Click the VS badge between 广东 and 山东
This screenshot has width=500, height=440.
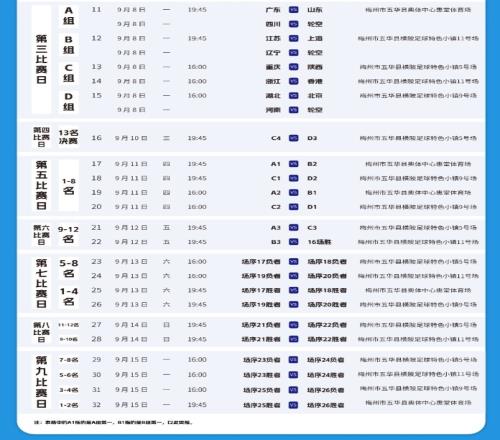point(293,10)
